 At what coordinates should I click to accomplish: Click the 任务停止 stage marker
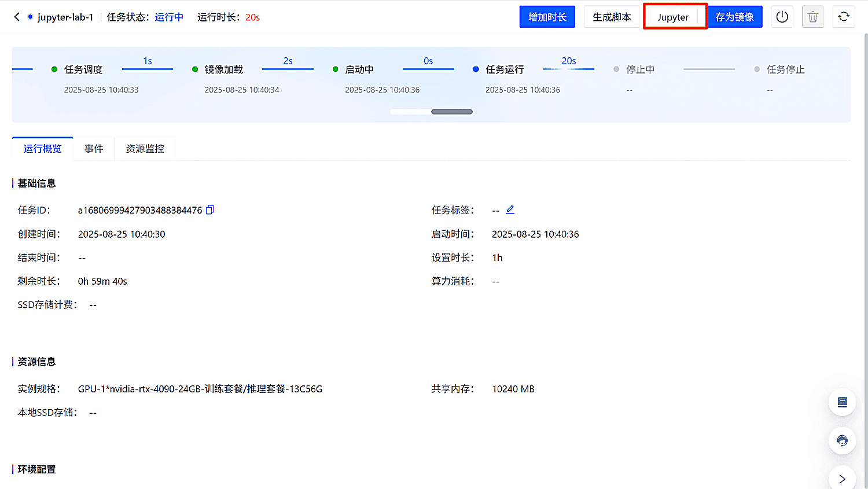[x=757, y=69]
